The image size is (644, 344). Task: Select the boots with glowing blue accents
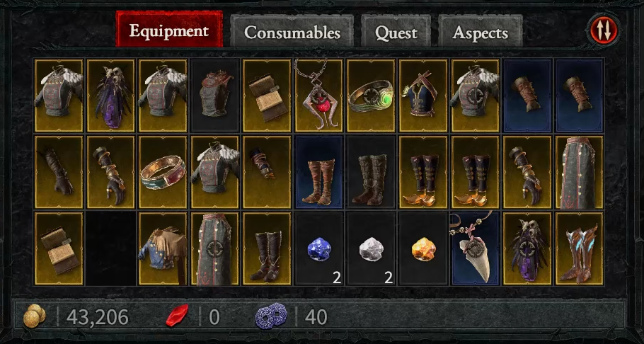point(580,248)
